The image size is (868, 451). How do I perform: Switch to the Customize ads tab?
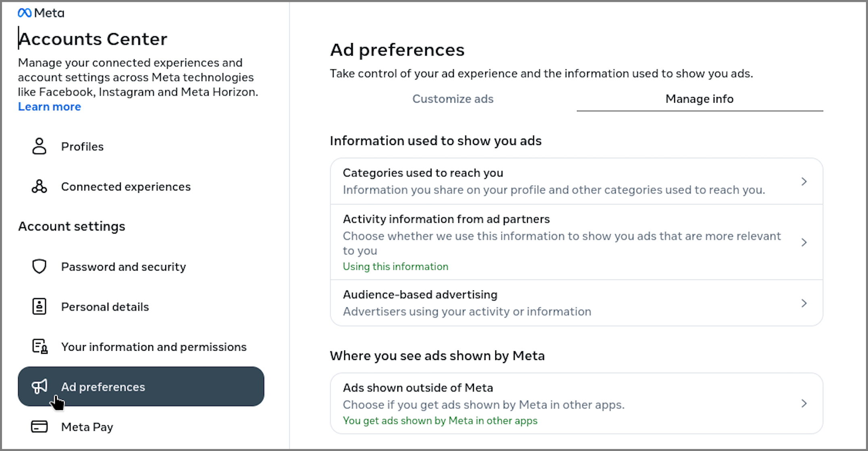click(x=452, y=99)
